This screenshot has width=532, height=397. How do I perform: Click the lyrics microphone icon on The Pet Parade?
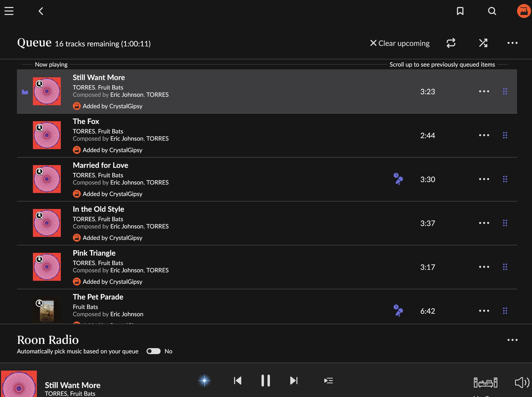pyautogui.click(x=398, y=311)
